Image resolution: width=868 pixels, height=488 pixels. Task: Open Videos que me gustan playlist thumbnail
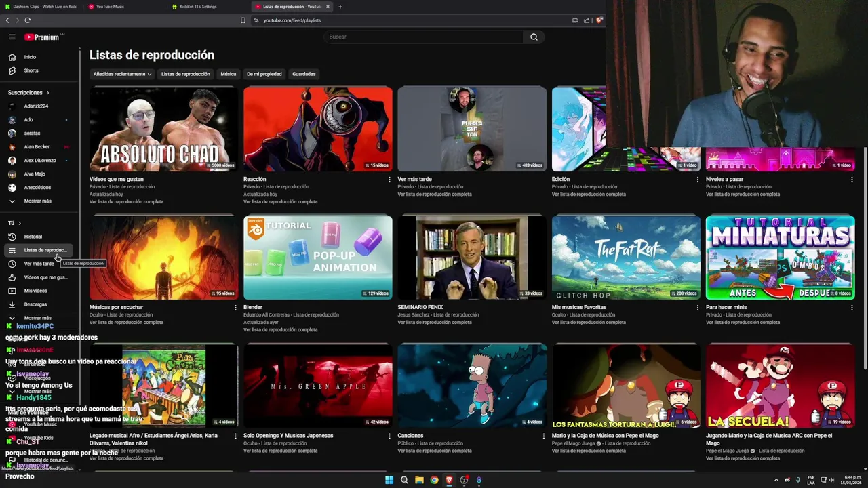(x=163, y=129)
